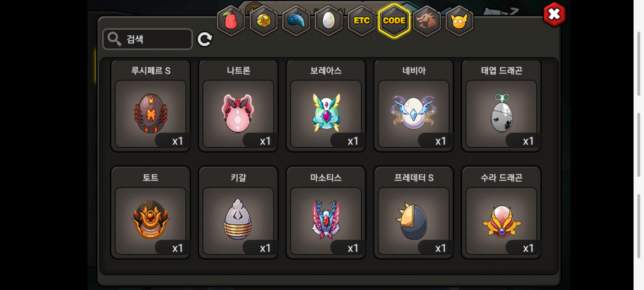Select the 보레아스 egg item
The width and height of the screenshot is (644, 290).
[326, 106]
